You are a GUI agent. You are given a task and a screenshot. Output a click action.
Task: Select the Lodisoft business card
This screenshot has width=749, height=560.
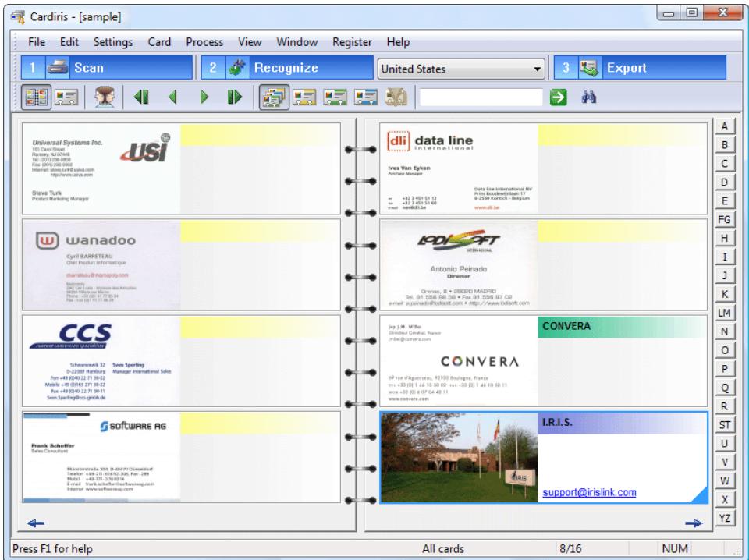[543, 264]
